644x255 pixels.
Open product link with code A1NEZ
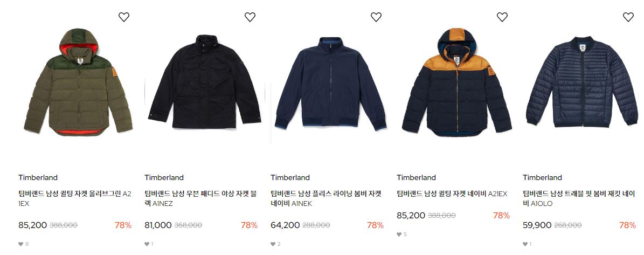click(x=201, y=198)
